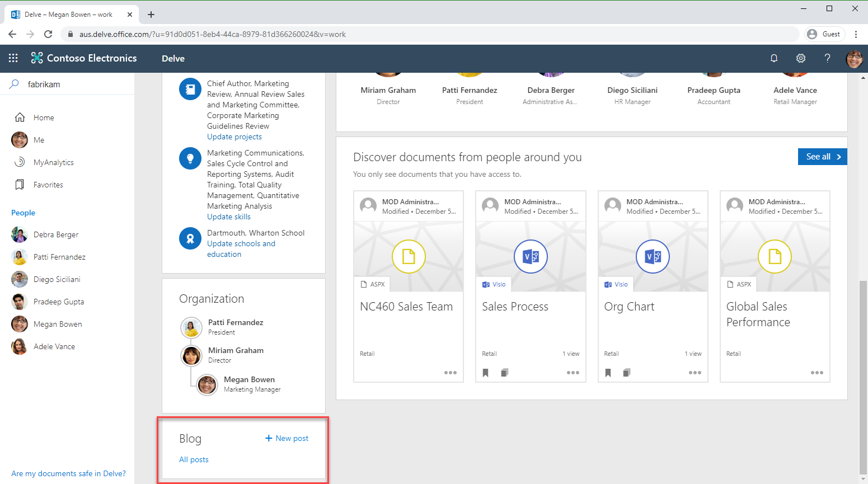Click the education ribbon icon in the profile card

(x=190, y=238)
